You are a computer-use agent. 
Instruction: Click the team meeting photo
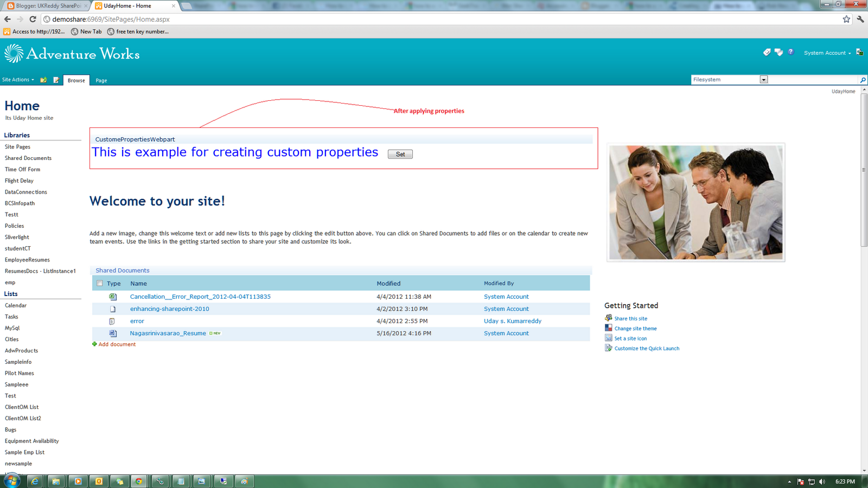coord(696,202)
